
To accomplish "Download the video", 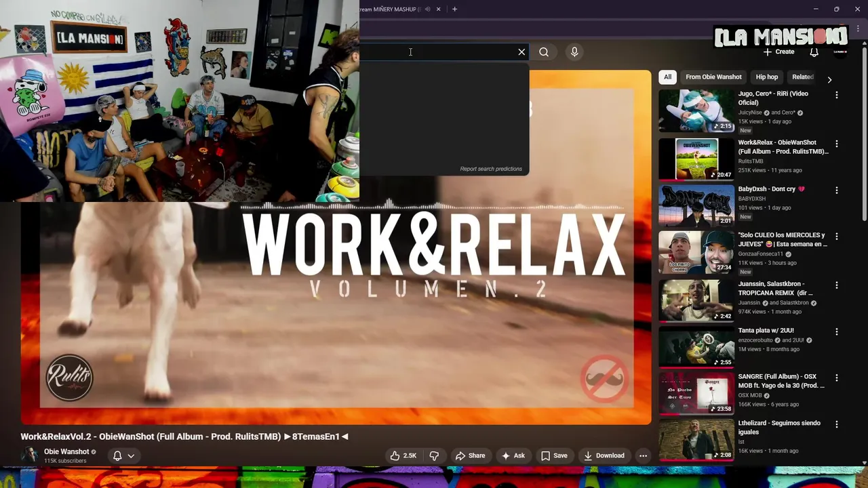I will (x=604, y=455).
